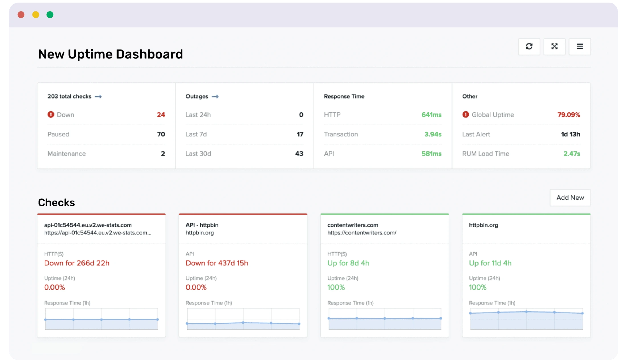627x364 pixels.
Task: Click the response time chart for api-01c54544 check
Action: (x=101, y=319)
